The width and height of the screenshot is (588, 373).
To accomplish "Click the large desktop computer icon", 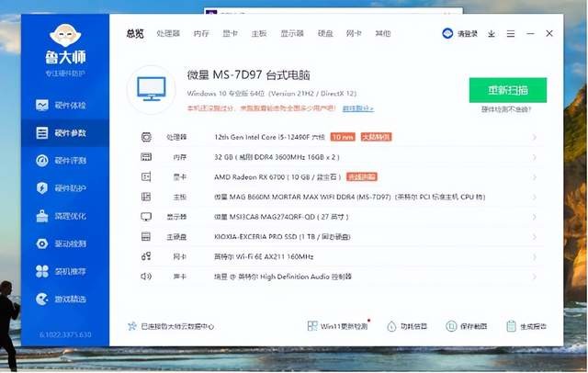I will pyautogui.click(x=151, y=90).
